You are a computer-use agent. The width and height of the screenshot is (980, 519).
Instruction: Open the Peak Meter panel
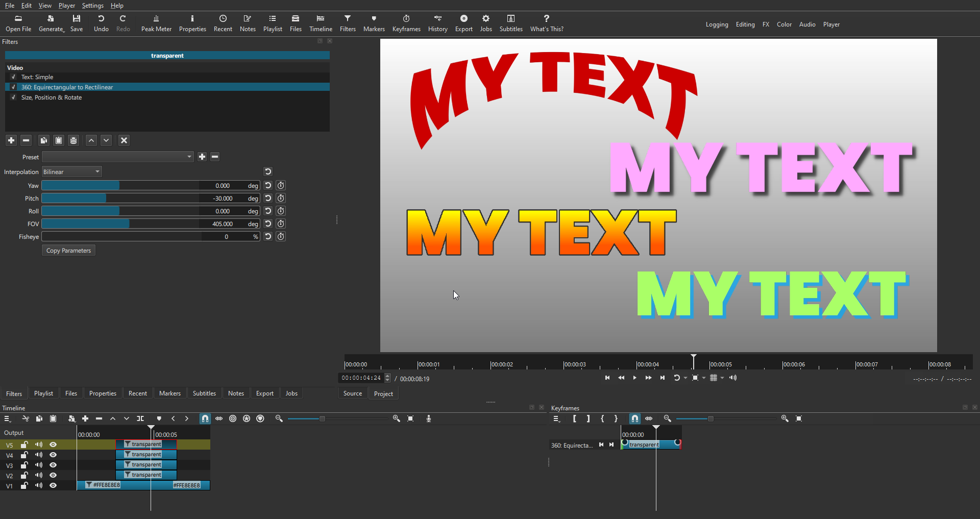click(156, 23)
